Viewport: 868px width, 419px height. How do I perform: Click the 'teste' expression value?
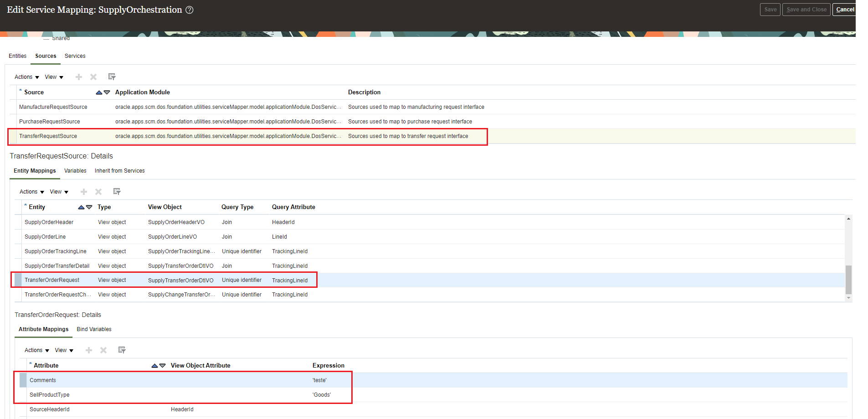[319, 380]
